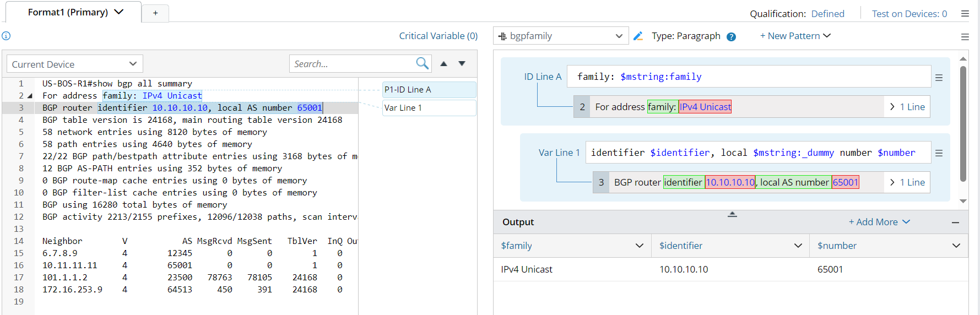The image size is (980, 315).
Task: Collapse the Output panel with minus icon
Action: [x=955, y=222]
